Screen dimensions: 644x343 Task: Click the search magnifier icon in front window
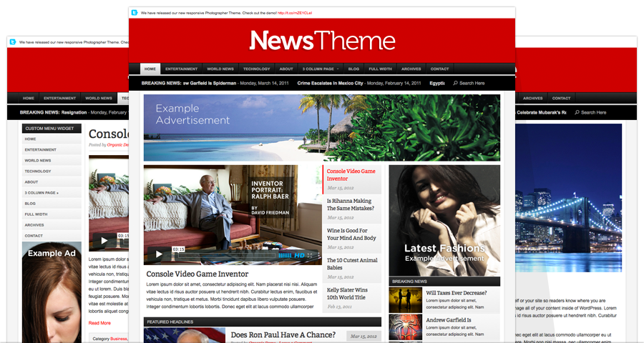(x=455, y=83)
